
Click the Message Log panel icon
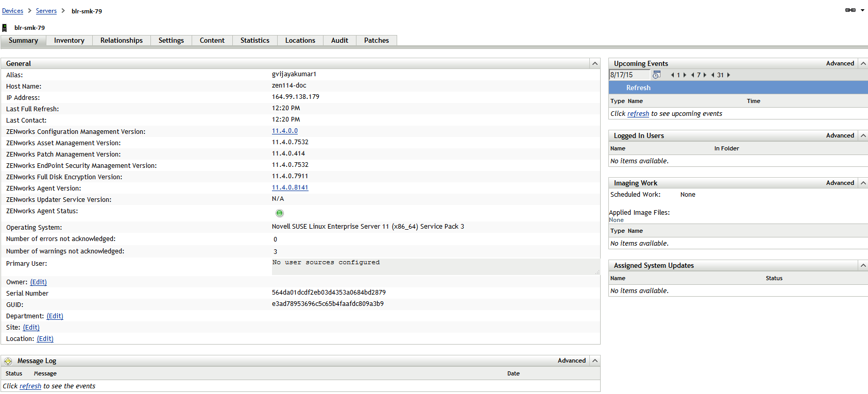pos(8,361)
